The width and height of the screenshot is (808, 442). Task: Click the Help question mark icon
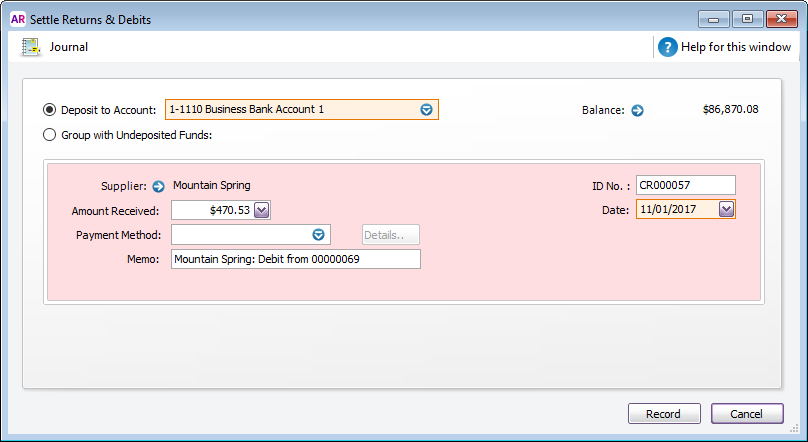pyautogui.click(x=668, y=47)
